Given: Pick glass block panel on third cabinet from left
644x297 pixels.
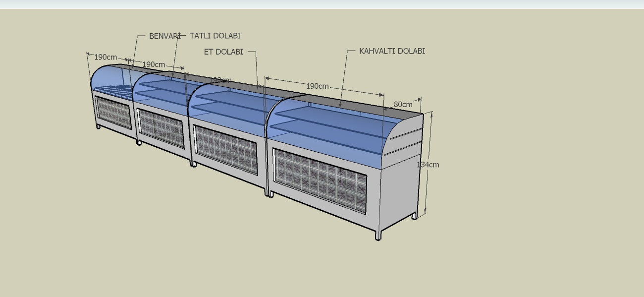Looking at the screenshot, I should pos(225,149).
